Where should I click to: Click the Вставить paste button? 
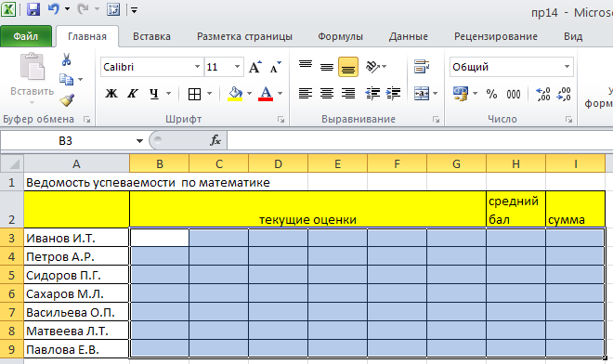click(33, 77)
